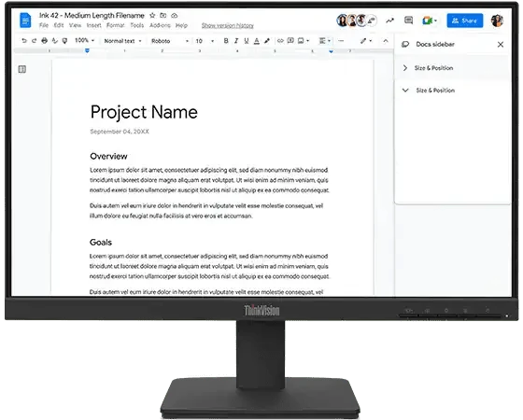Click the Docs sidebar chat icon
Screen dimensions: 523x420
click(405, 45)
